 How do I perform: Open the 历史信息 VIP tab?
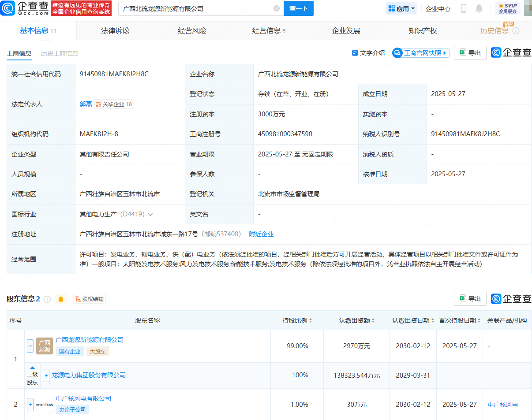click(x=494, y=31)
